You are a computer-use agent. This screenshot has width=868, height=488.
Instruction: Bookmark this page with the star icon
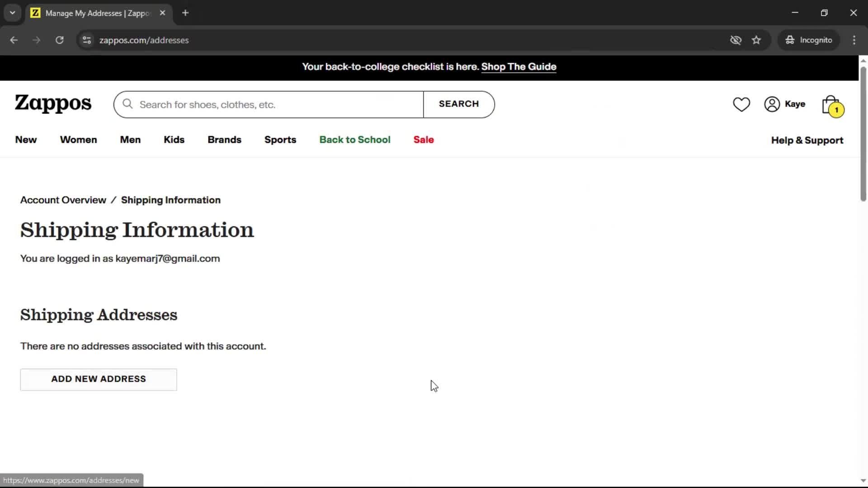[756, 40]
